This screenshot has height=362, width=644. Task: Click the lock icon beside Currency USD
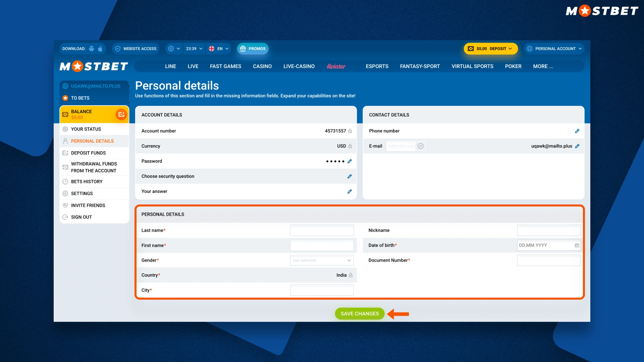350,146
